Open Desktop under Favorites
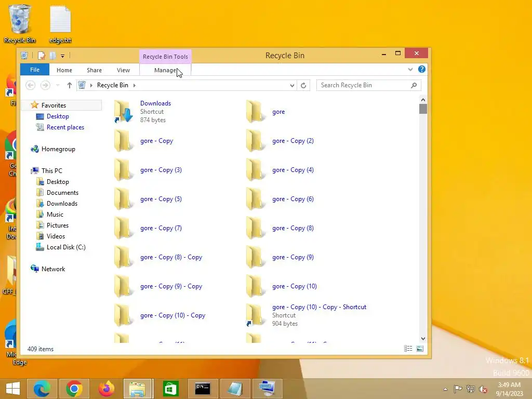The height and width of the screenshot is (399, 532). [x=58, y=116]
